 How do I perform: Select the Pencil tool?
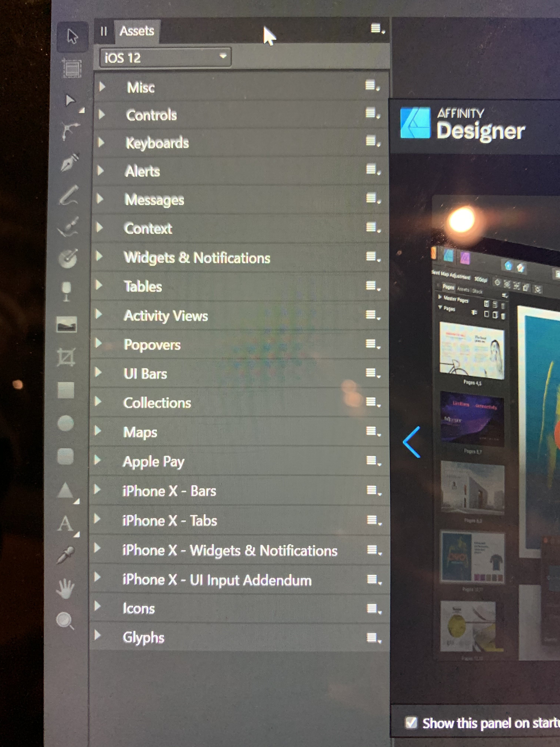(x=69, y=195)
